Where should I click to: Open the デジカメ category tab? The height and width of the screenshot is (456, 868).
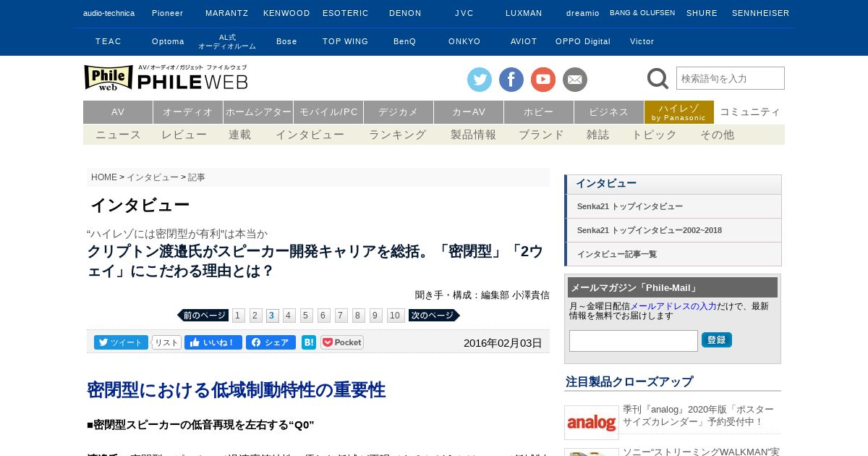pyautogui.click(x=399, y=112)
